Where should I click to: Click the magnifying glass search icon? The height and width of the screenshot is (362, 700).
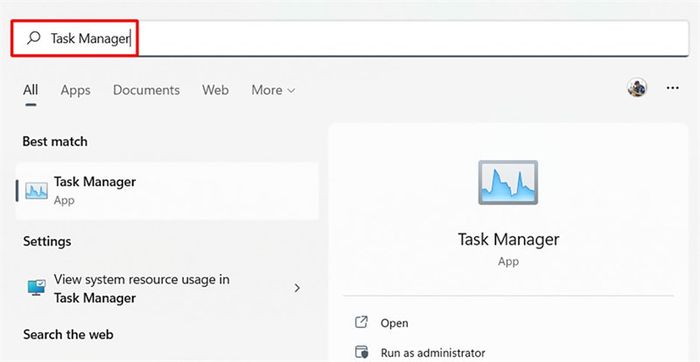point(34,38)
